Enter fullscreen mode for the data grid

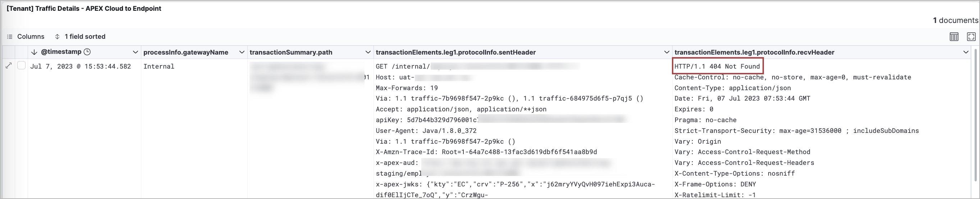coord(971,36)
